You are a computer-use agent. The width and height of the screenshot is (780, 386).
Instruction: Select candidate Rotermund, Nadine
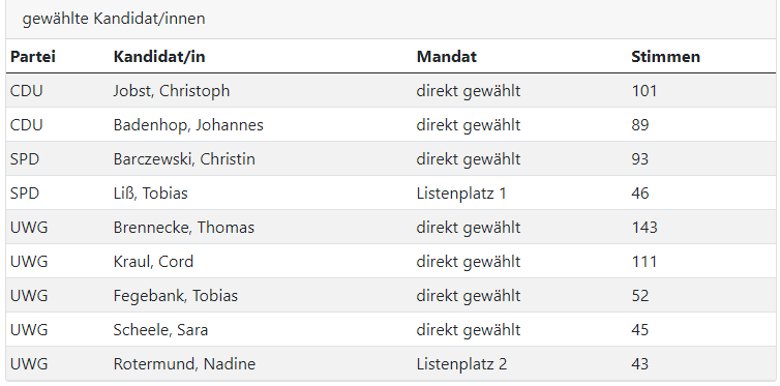185,364
